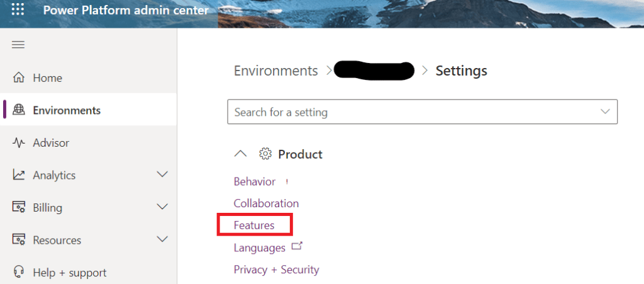Click the Billing icon in sidebar
Viewport: 644px width, 284px height.
click(19, 208)
